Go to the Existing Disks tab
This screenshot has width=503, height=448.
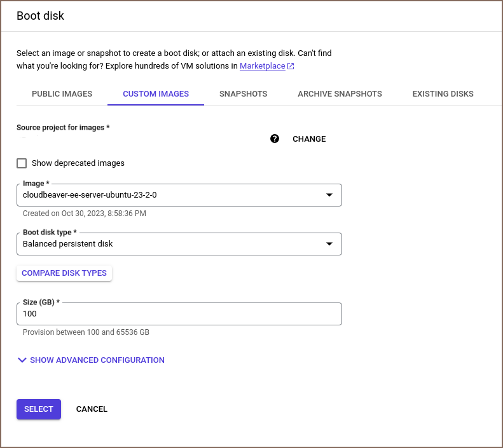tap(443, 94)
